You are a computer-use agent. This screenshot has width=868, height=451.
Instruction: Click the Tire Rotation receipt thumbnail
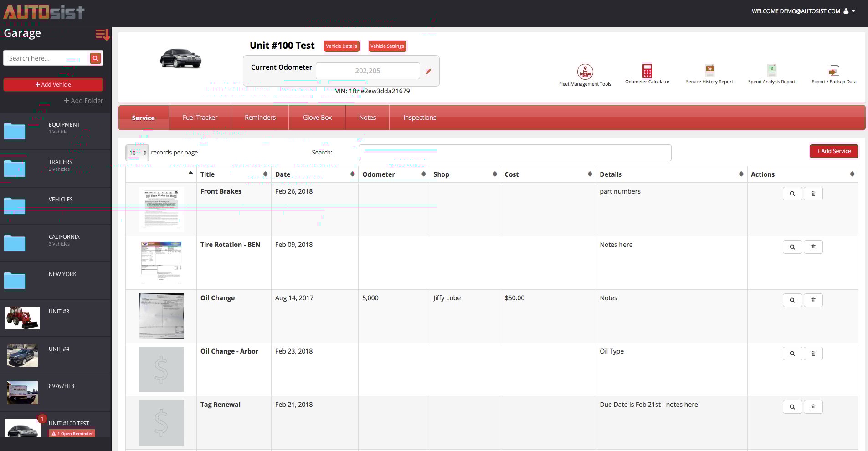(161, 263)
